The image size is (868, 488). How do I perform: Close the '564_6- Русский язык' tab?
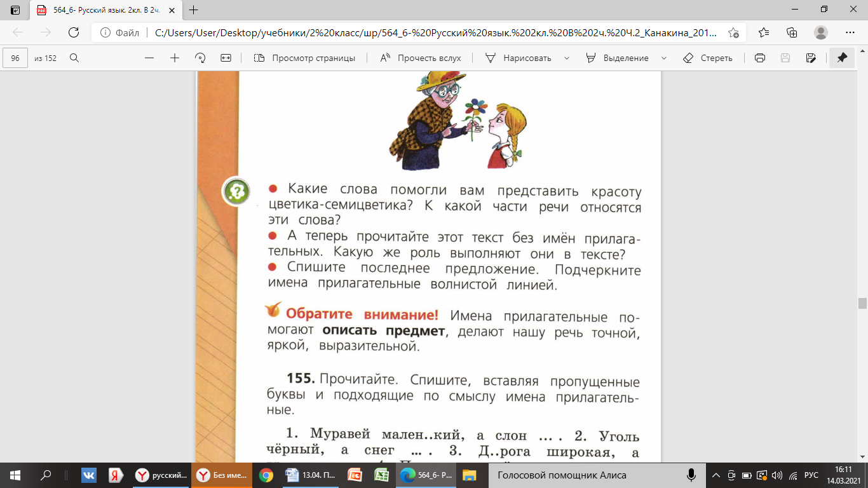click(x=171, y=10)
